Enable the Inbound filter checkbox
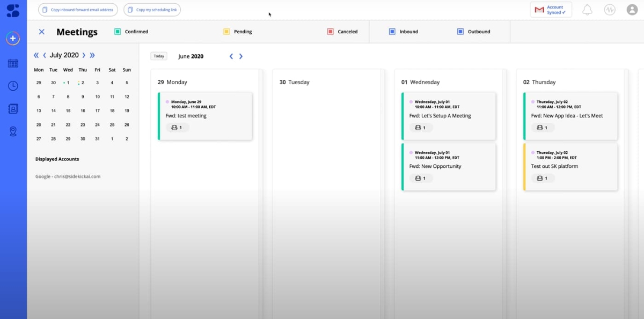644x319 pixels. [392, 32]
